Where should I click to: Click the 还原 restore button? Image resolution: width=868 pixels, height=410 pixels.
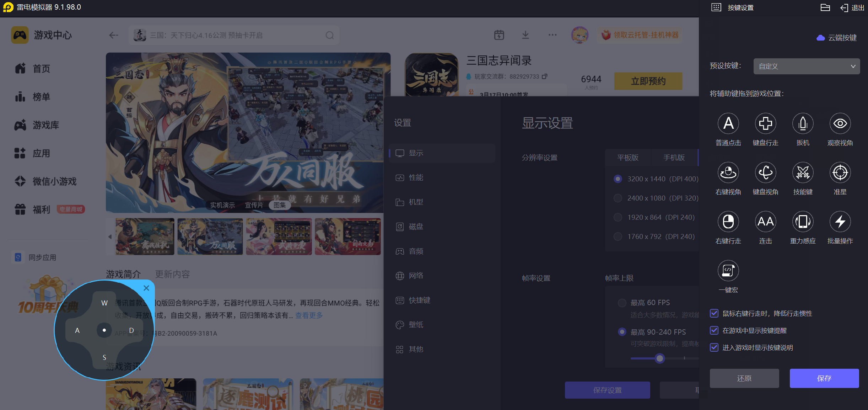pos(744,378)
